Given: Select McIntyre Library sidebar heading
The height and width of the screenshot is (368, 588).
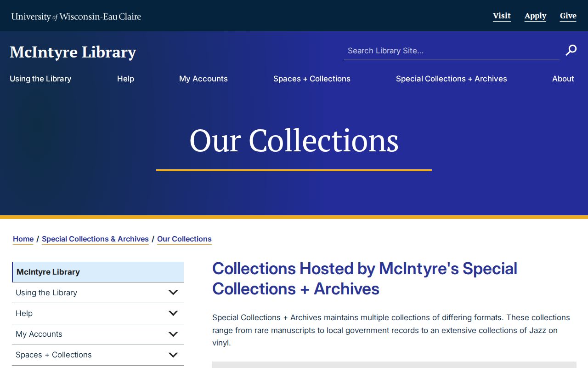Looking at the screenshot, I should pos(98,272).
